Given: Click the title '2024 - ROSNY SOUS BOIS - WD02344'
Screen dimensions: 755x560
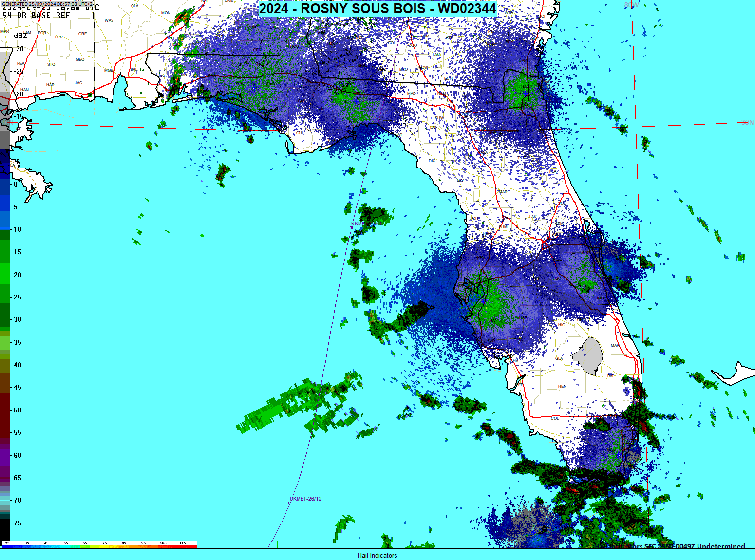Looking at the screenshot, I should pyautogui.click(x=377, y=8).
